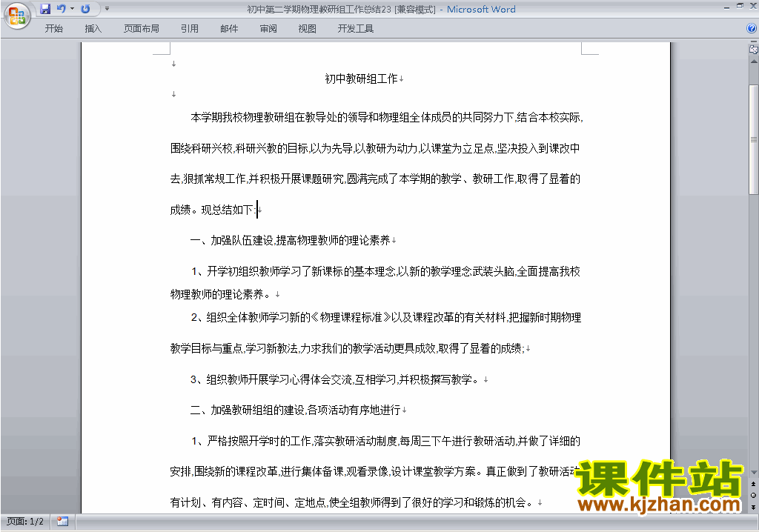Redo the action with the circular arrow icon
The image size is (759, 532).
86,9
